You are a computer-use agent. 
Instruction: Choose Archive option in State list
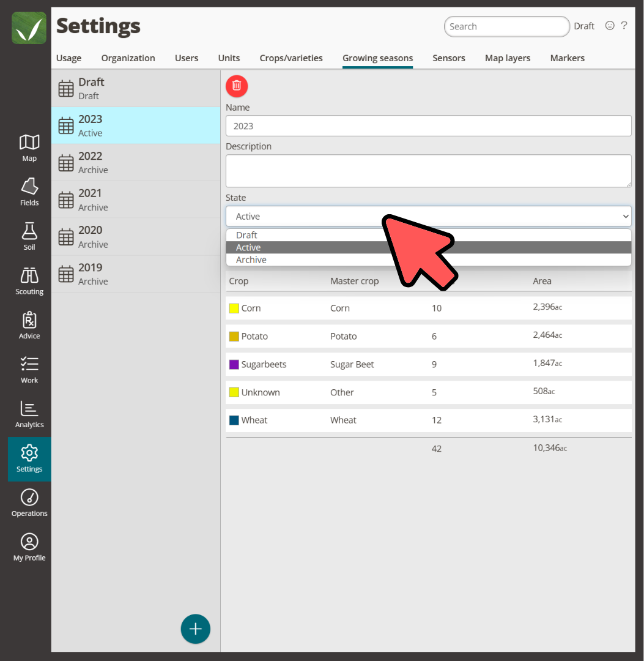(x=428, y=260)
